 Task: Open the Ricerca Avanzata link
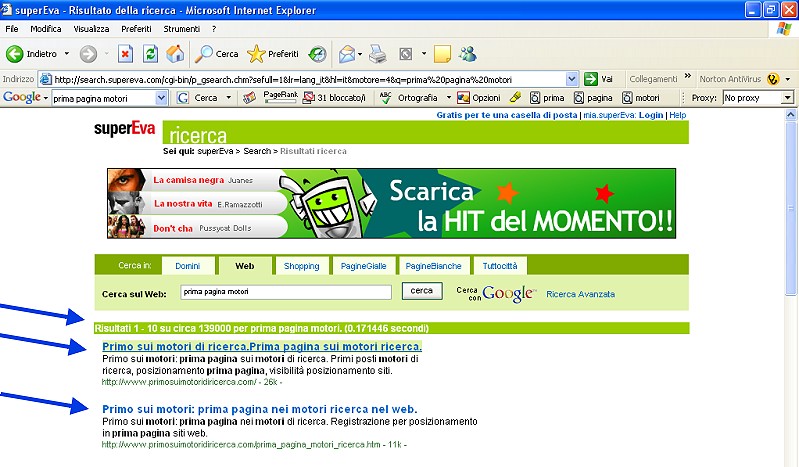pos(581,294)
